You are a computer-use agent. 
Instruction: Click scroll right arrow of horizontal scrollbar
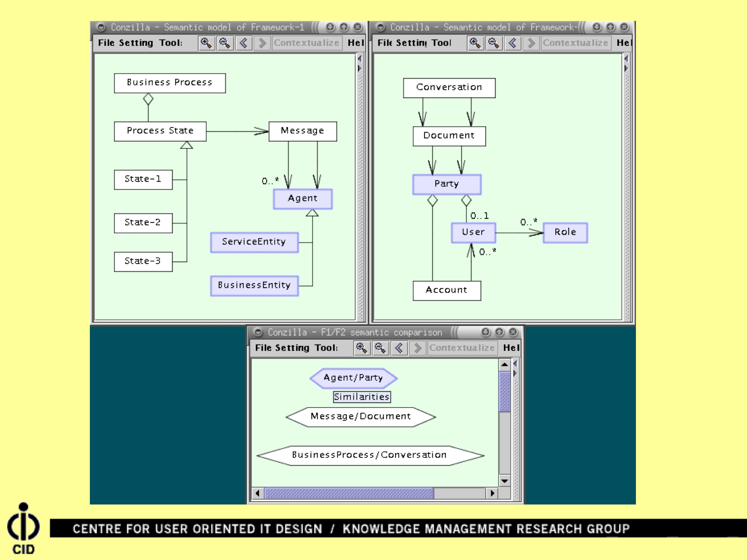[492, 494]
